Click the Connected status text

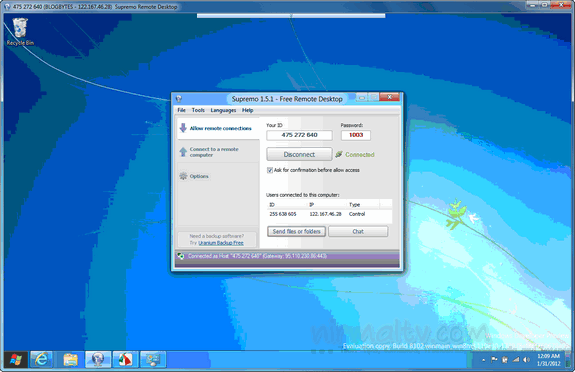pos(360,155)
